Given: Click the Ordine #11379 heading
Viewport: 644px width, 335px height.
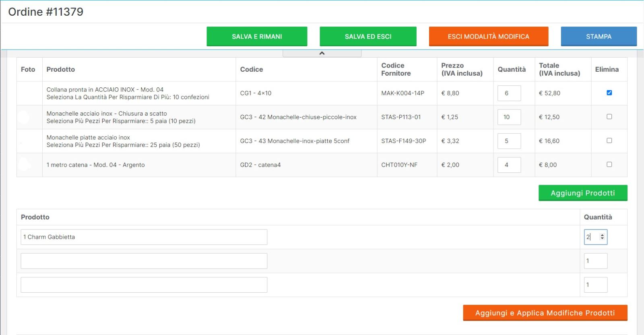Looking at the screenshot, I should point(46,12).
